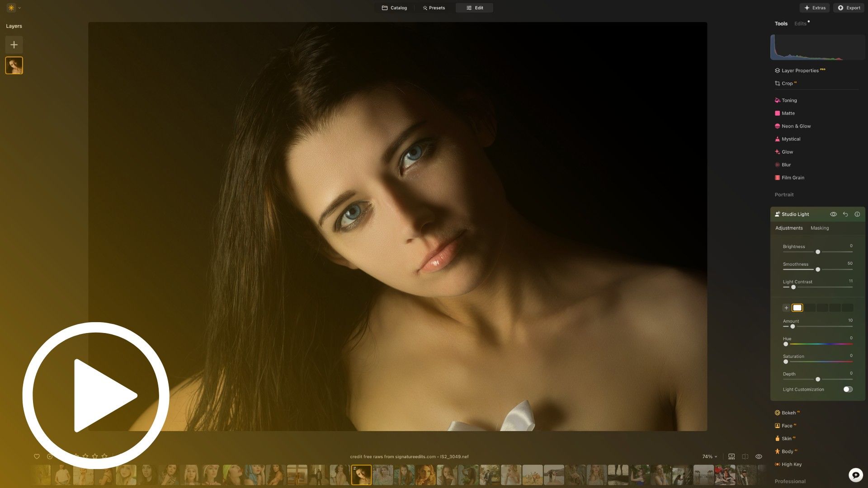This screenshot has width=868, height=488.
Task: Add a new layer with plus button
Action: (x=14, y=45)
